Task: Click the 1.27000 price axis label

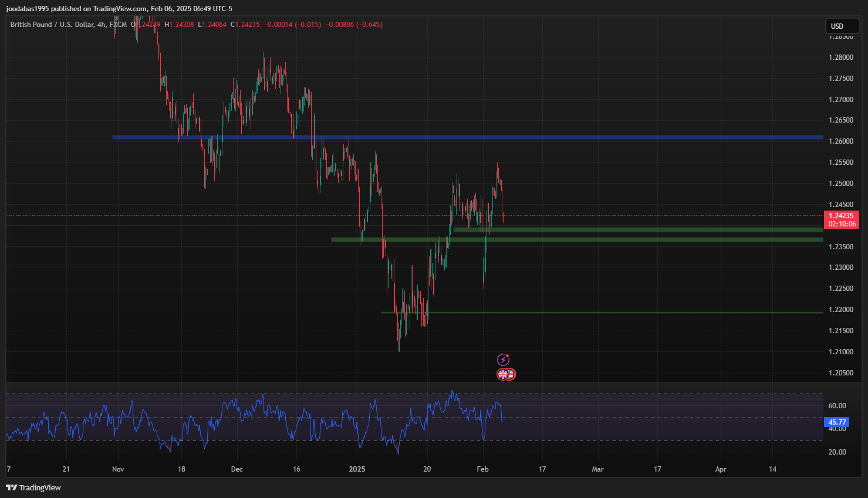Action: click(840, 100)
